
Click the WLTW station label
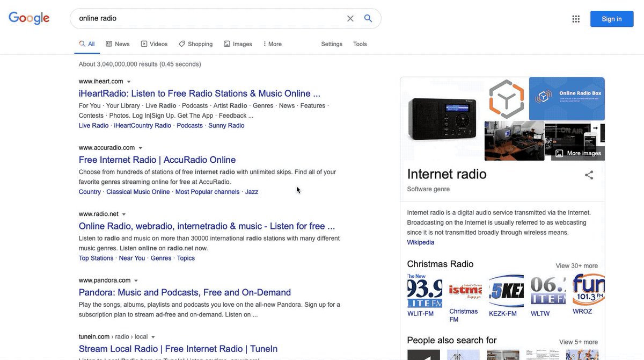coord(540,314)
